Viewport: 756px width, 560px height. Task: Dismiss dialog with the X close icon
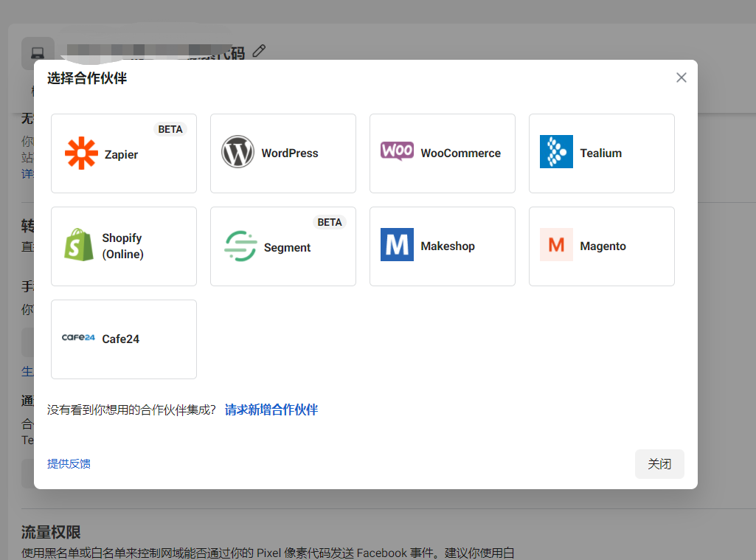tap(681, 77)
